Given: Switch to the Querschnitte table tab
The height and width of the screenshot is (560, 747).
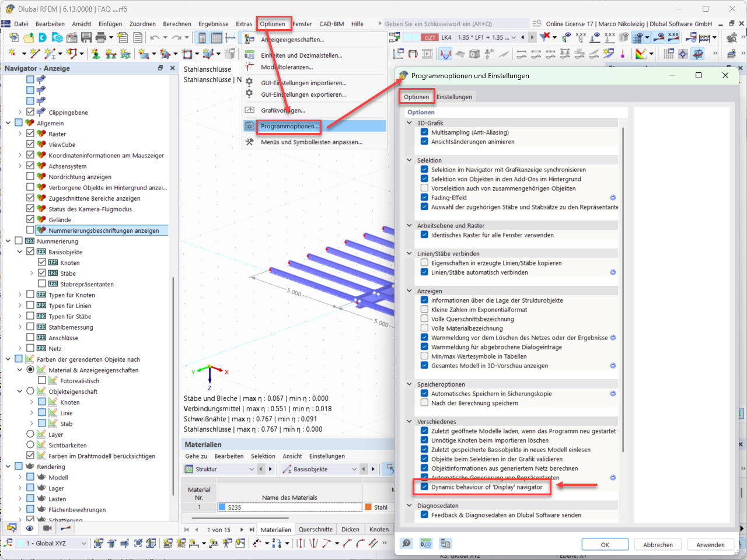Looking at the screenshot, I should coord(315,529).
